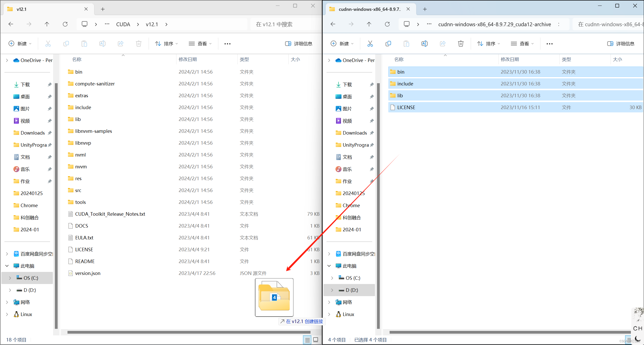644x345 pixels.
Task: Expand the OS (C:) drive in left window tree
Action: (x=10, y=278)
